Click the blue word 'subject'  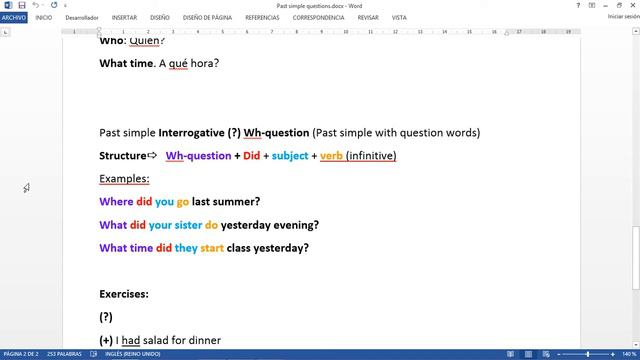coord(290,156)
